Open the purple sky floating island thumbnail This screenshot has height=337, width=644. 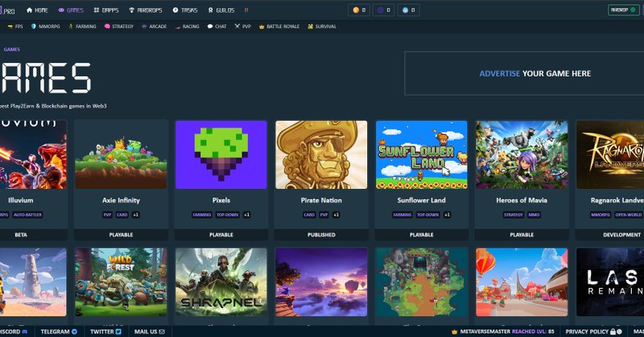pyautogui.click(x=321, y=282)
